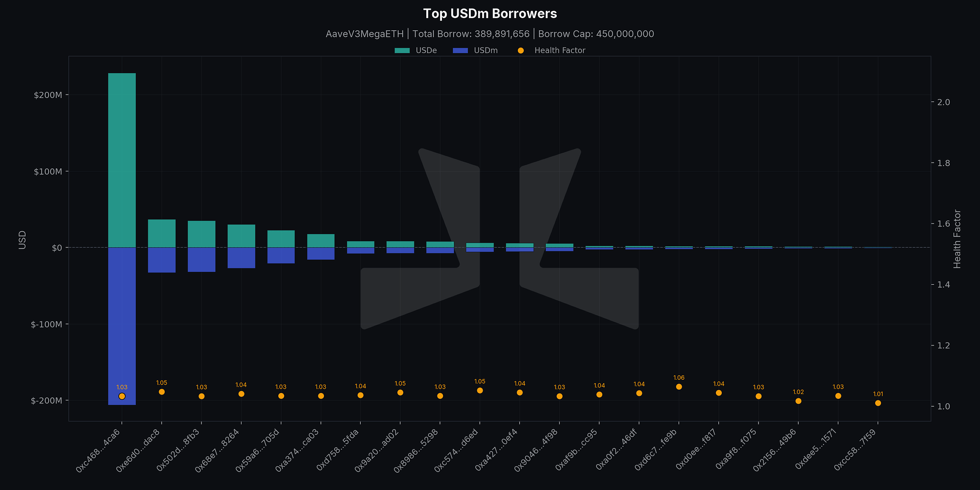Select the vertical USD axis title

click(22, 240)
